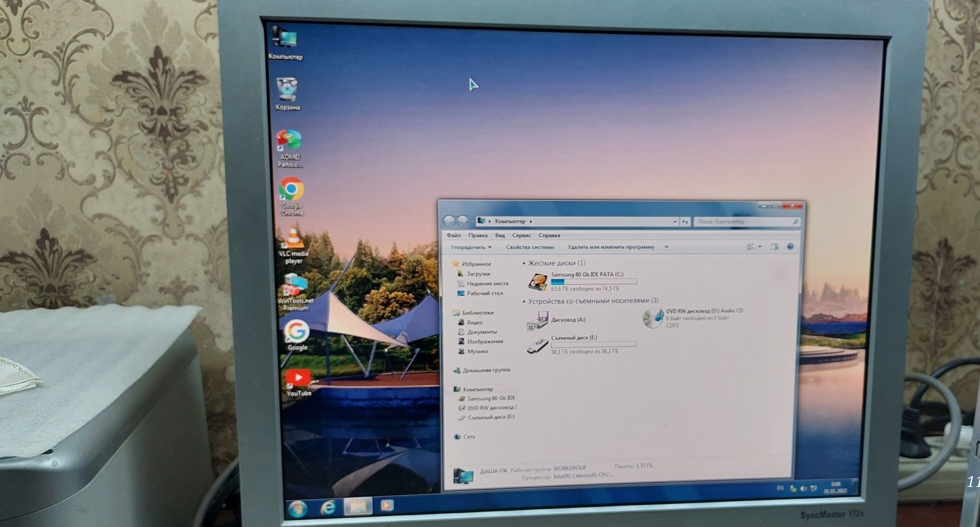980x527 pixels.
Task: Launch VLC media player shortcut
Action: (293, 245)
